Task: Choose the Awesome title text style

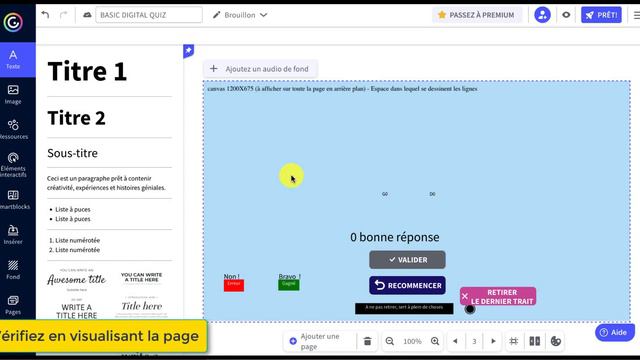Action: point(77,280)
